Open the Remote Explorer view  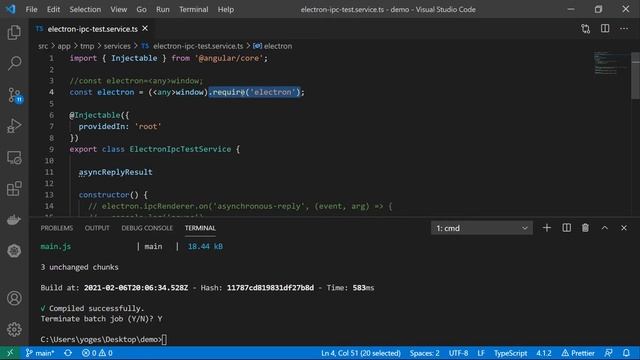(14, 157)
